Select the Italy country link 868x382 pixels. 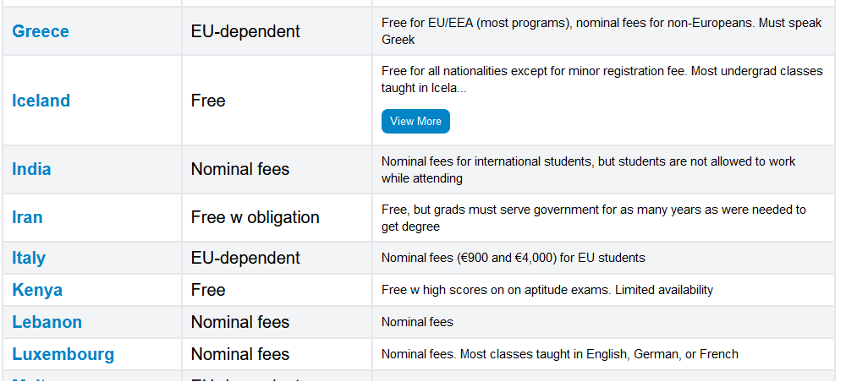point(29,258)
